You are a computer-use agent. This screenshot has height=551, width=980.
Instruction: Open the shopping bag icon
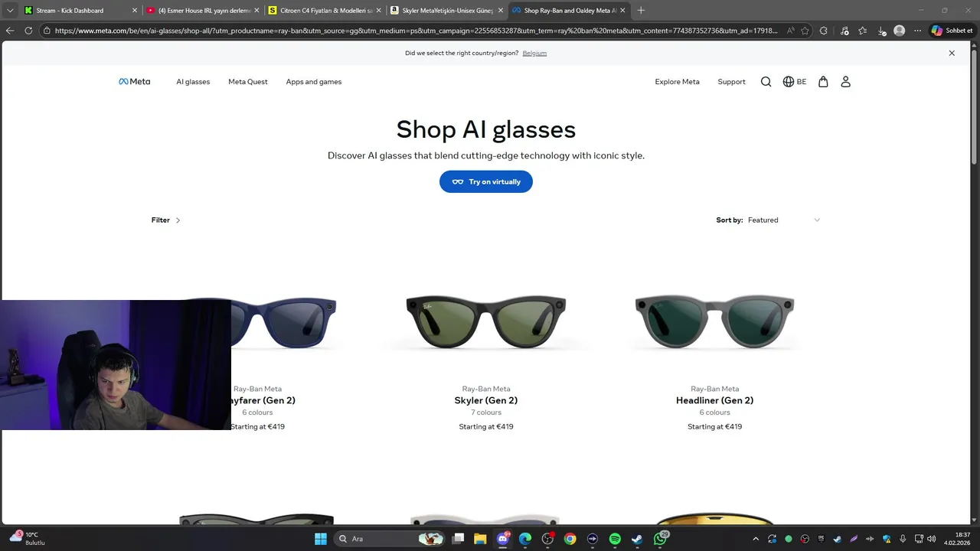pyautogui.click(x=823, y=82)
